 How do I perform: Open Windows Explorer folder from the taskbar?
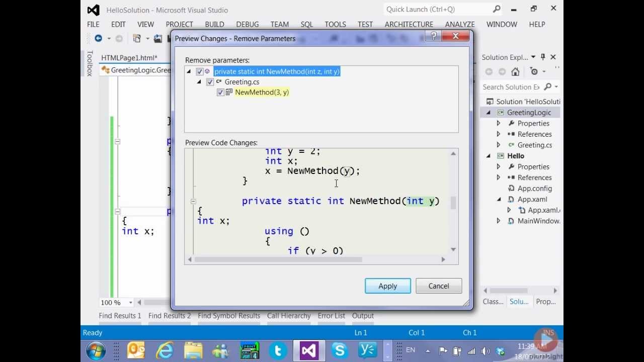click(x=193, y=350)
